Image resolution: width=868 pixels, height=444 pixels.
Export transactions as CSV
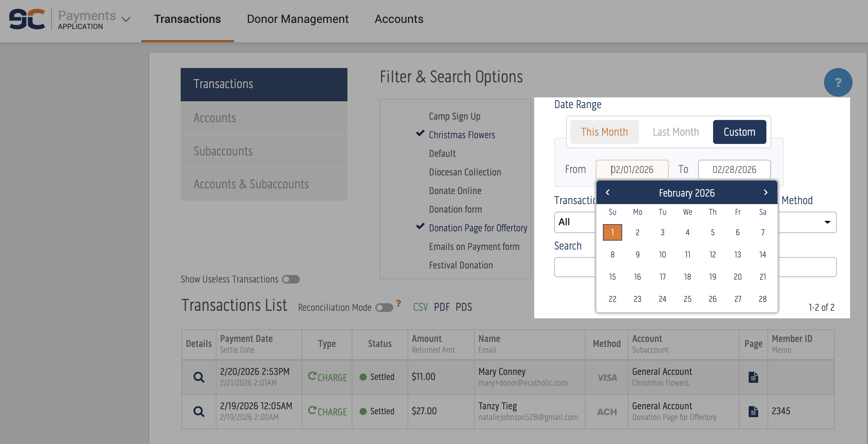[420, 307]
